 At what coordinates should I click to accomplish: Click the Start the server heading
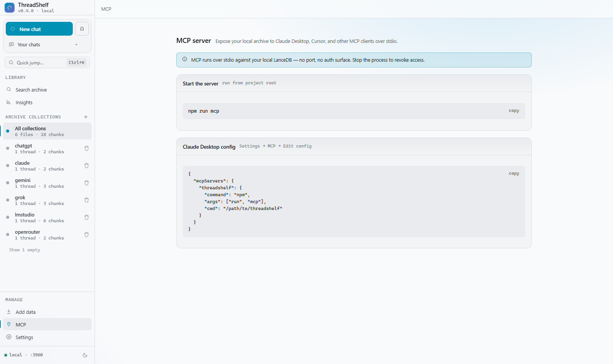tap(200, 84)
